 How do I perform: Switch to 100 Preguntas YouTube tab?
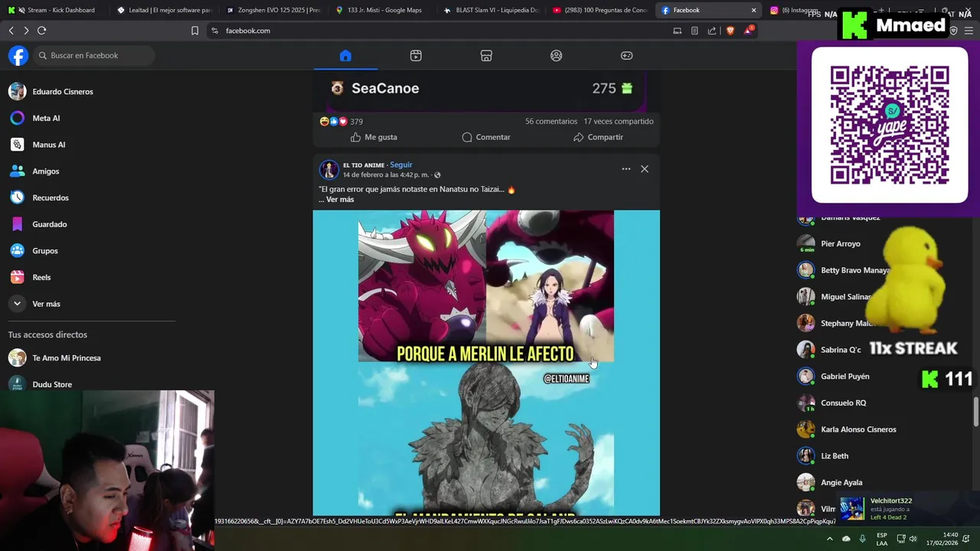[601, 10]
